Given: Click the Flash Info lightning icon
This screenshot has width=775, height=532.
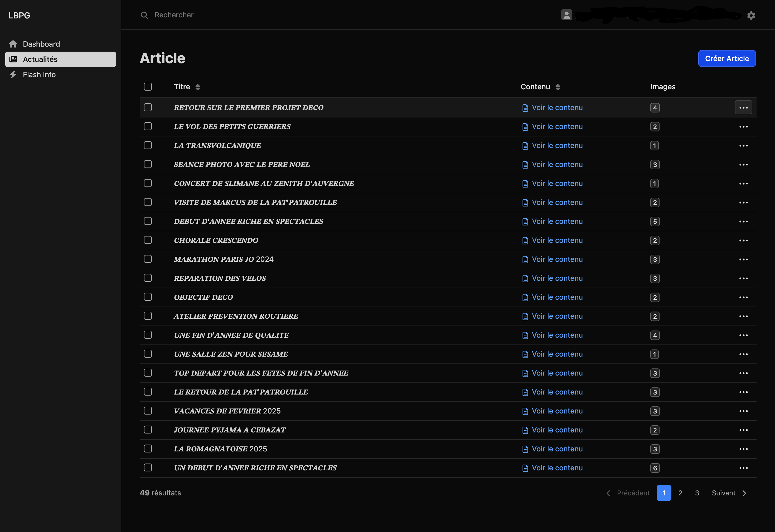Looking at the screenshot, I should tap(13, 75).
